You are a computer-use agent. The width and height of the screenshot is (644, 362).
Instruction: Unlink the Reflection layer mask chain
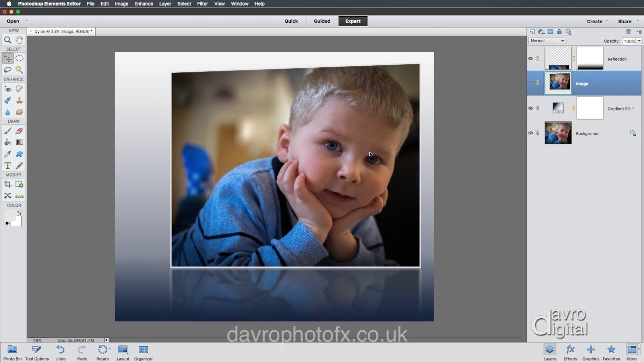[x=574, y=59]
